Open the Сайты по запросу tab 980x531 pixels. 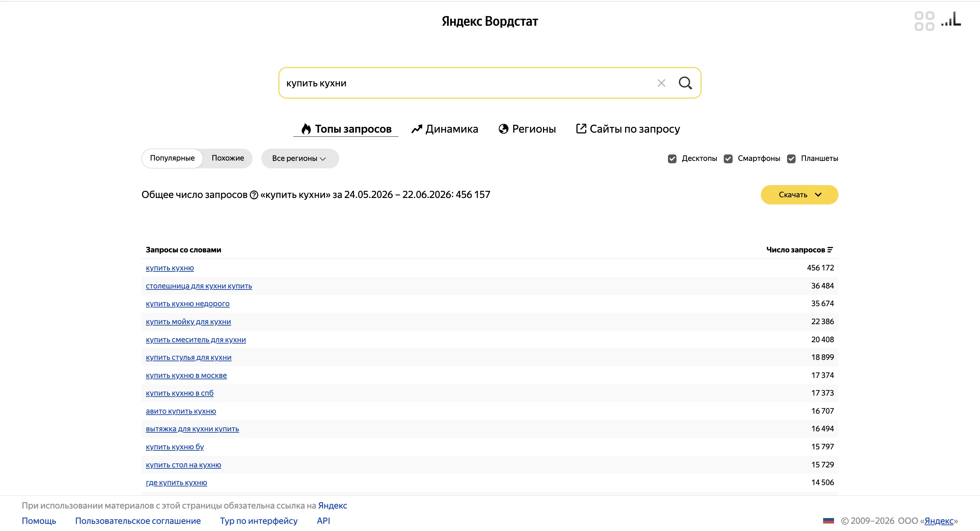click(x=628, y=129)
